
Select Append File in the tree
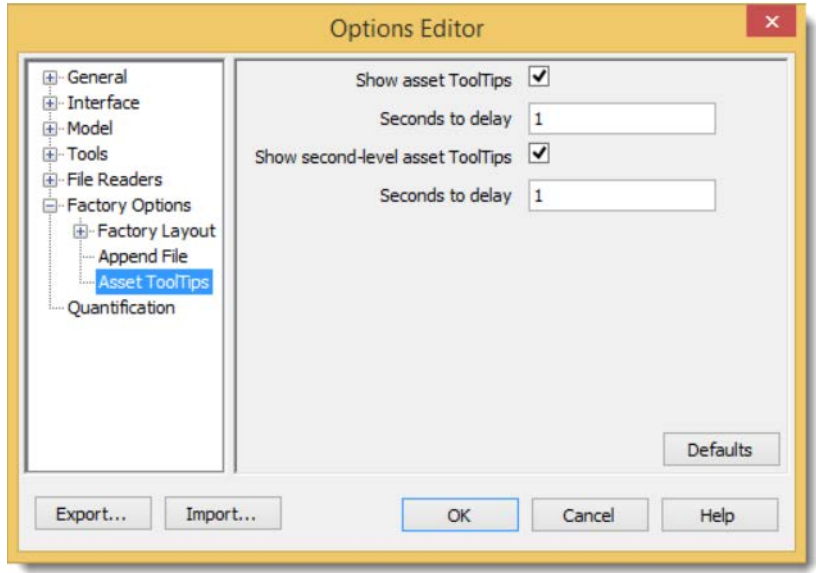(x=143, y=257)
